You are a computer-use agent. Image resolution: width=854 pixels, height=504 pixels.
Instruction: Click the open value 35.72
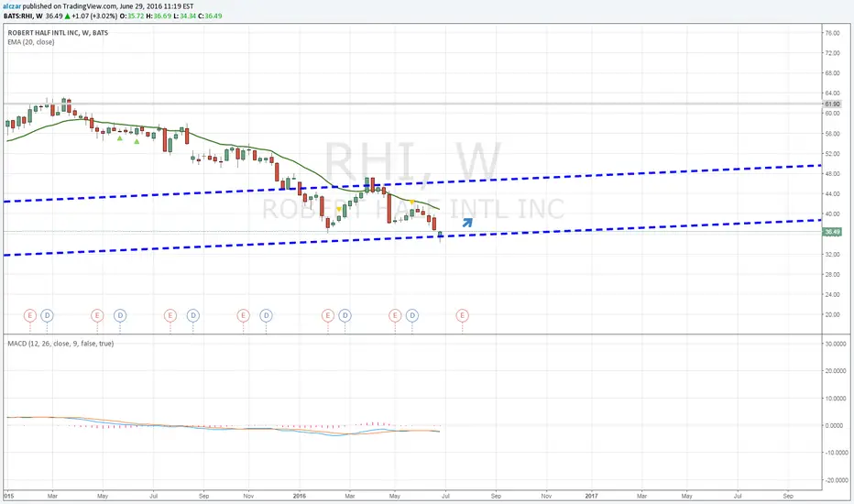[137, 16]
